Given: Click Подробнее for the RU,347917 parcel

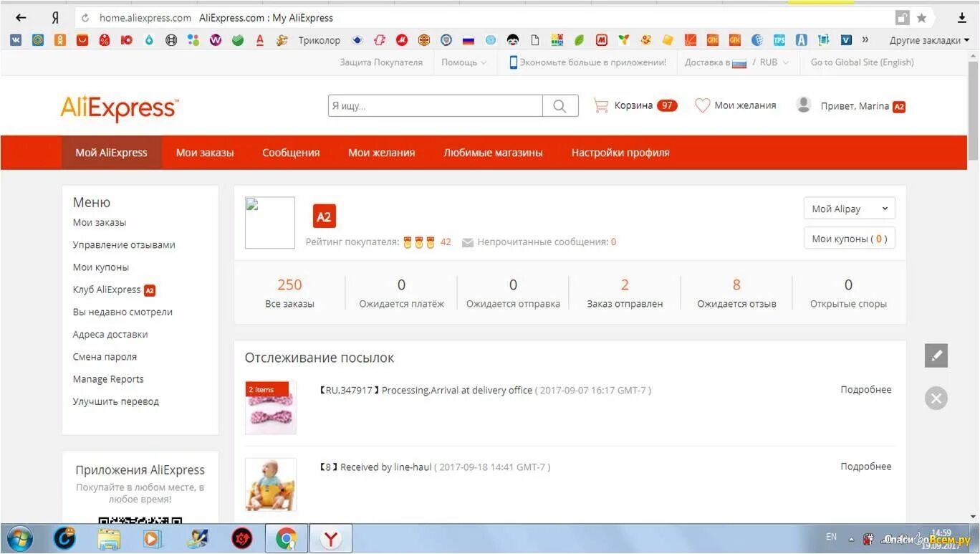Looking at the screenshot, I should coord(866,390).
